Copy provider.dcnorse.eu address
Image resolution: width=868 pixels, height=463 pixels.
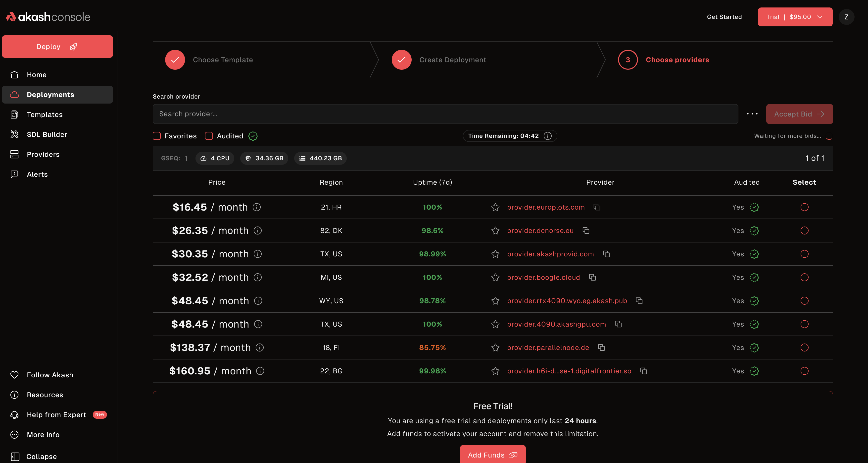586,230
